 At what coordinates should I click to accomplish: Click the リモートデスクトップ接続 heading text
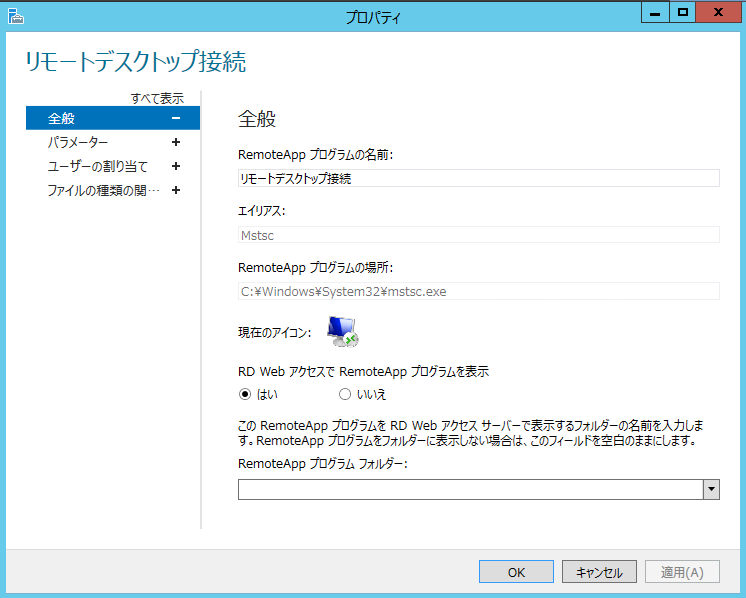click(x=136, y=62)
